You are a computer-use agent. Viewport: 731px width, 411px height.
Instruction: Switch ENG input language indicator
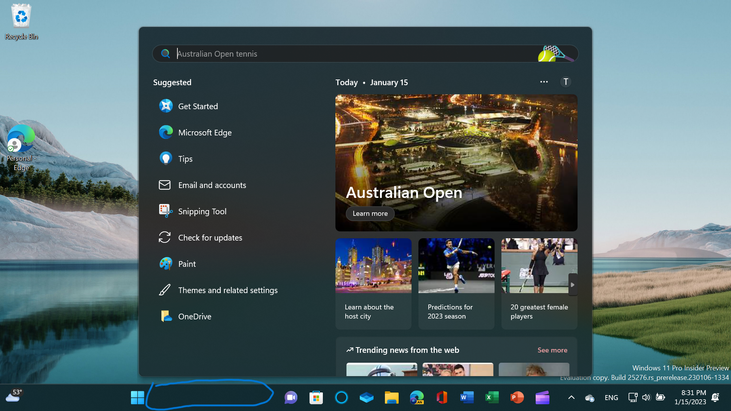pyautogui.click(x=611, y=397)
